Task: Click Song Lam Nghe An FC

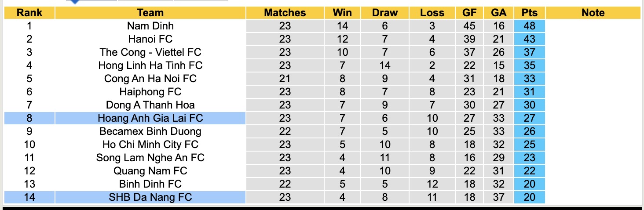Action: point(150,158)
